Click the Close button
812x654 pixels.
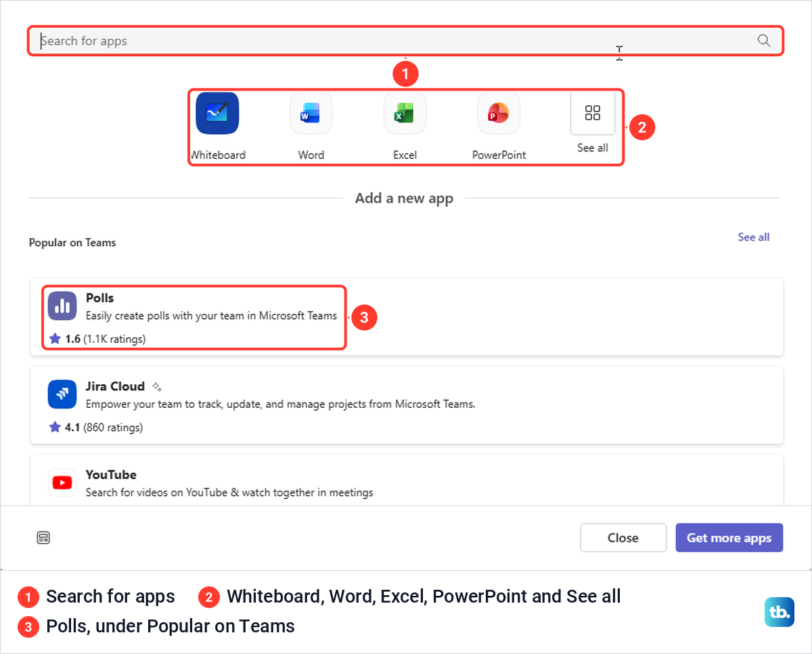click(x=623, y=538)
